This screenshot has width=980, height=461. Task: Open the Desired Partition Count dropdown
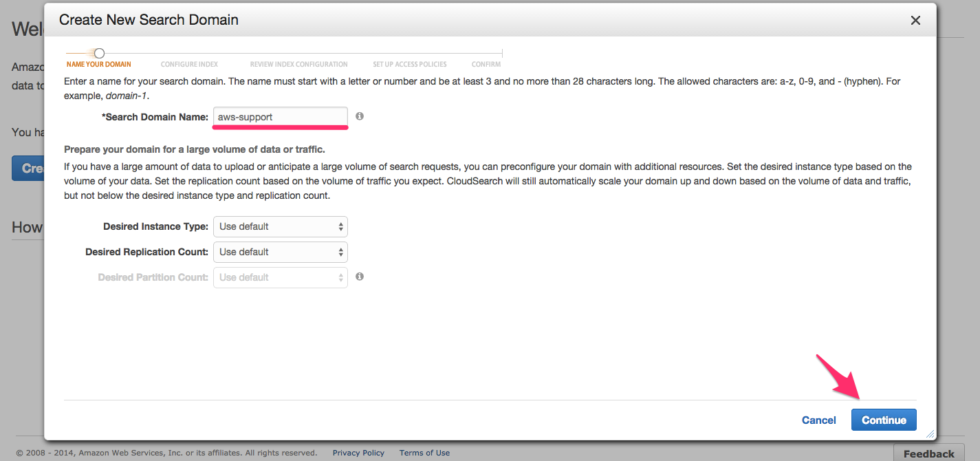coord(281,277)
